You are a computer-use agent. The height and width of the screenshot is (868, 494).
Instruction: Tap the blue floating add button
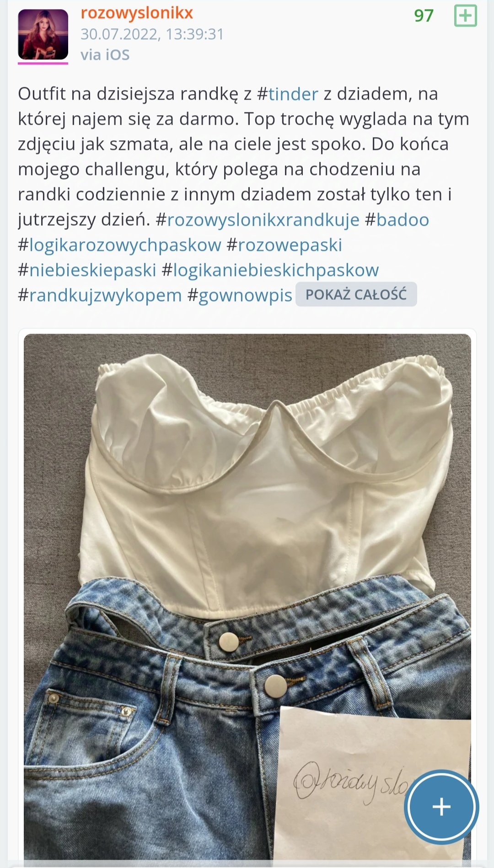point(441,807)
